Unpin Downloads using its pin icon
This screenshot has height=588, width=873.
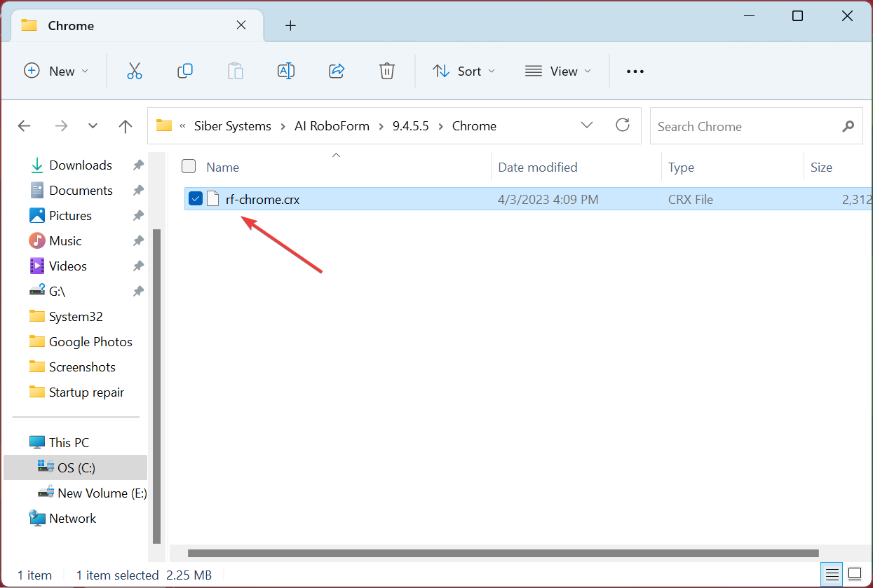click(x=138, y=165)
